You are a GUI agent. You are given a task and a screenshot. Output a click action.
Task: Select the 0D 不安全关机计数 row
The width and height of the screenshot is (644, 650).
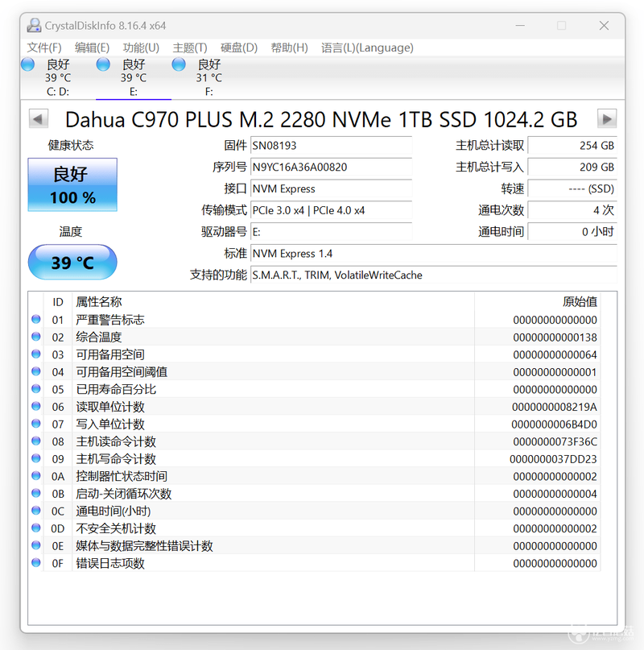click(x=315, y=528)
